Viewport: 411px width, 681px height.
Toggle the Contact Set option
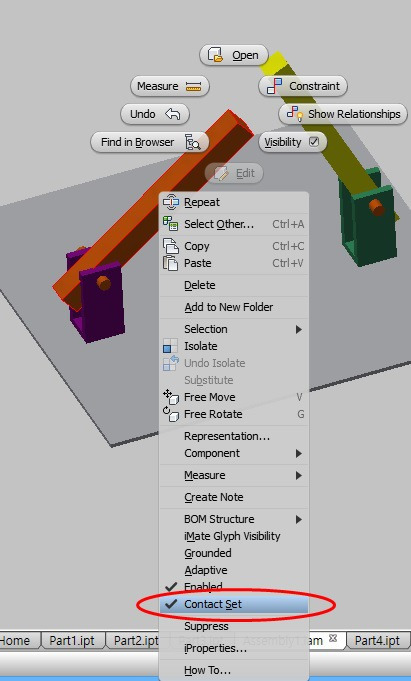click(234, 604)
